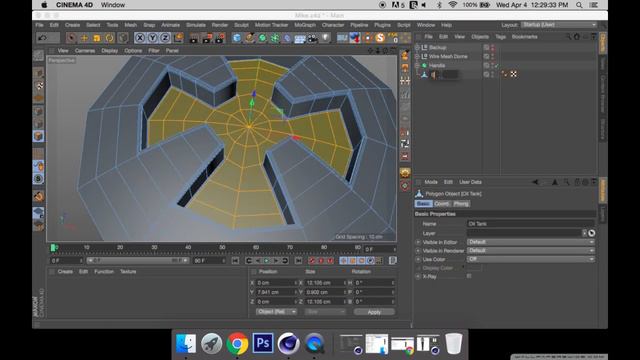Click the Position Y value field
Viewport: 640px width, 360px height.
(276, 292)
